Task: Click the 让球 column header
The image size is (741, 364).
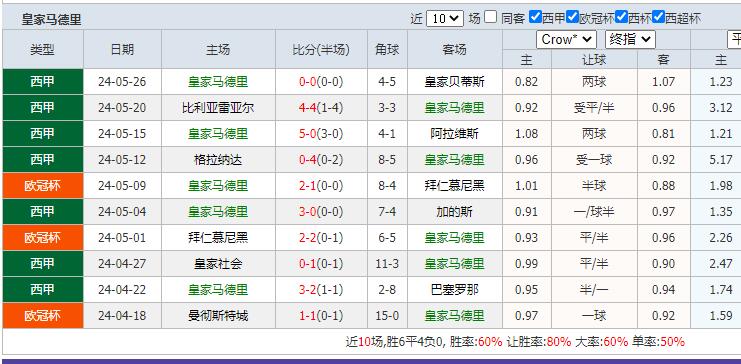Action: pyautogui.click(x=594, y=60)
